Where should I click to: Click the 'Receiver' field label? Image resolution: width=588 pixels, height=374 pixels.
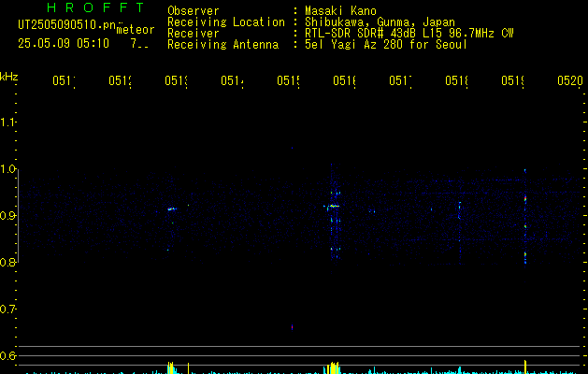(194, 34)
